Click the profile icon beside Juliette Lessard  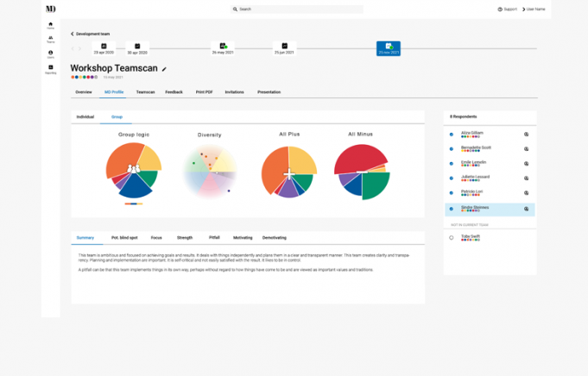click(x=526, y=179)
